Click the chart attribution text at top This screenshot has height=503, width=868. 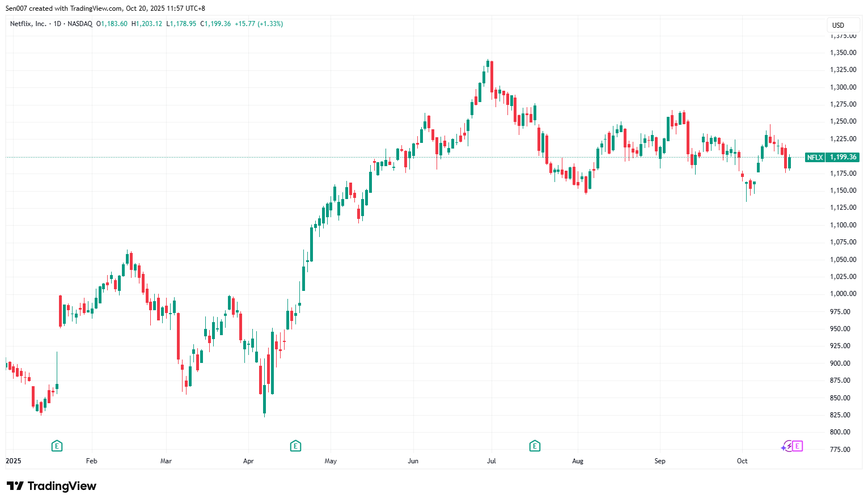click(105, 9)
